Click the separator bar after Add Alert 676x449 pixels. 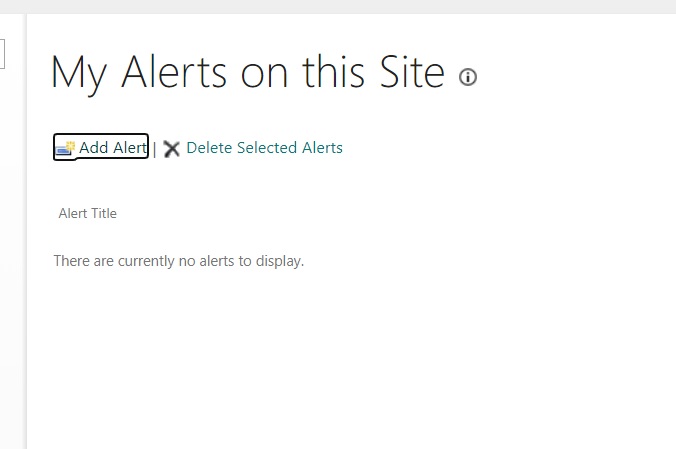(x=155, y=149)
